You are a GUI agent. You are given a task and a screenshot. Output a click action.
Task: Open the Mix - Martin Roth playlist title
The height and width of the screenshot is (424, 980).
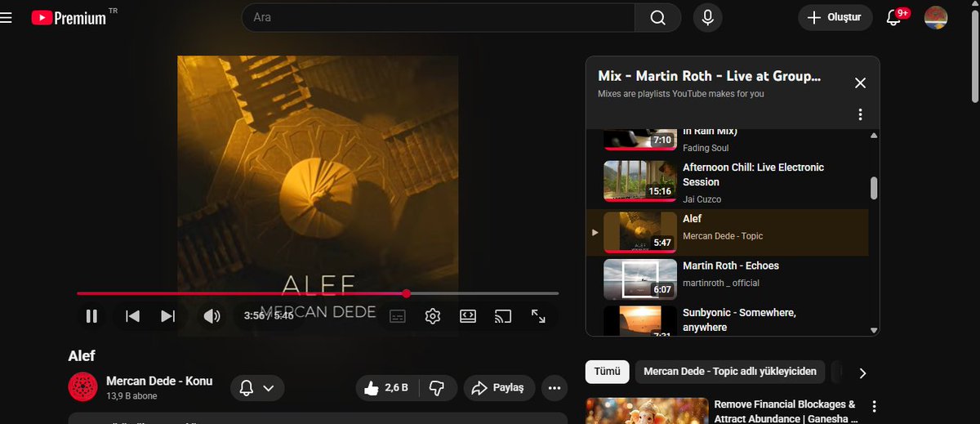(709, 76)
